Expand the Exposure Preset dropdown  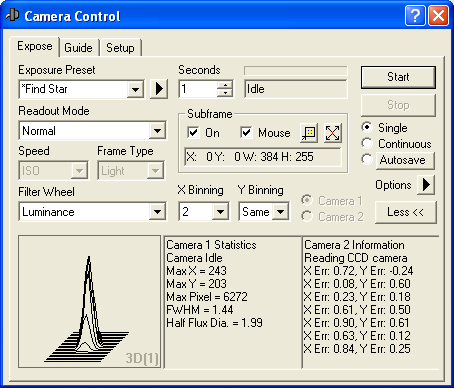tap(135, 89)
